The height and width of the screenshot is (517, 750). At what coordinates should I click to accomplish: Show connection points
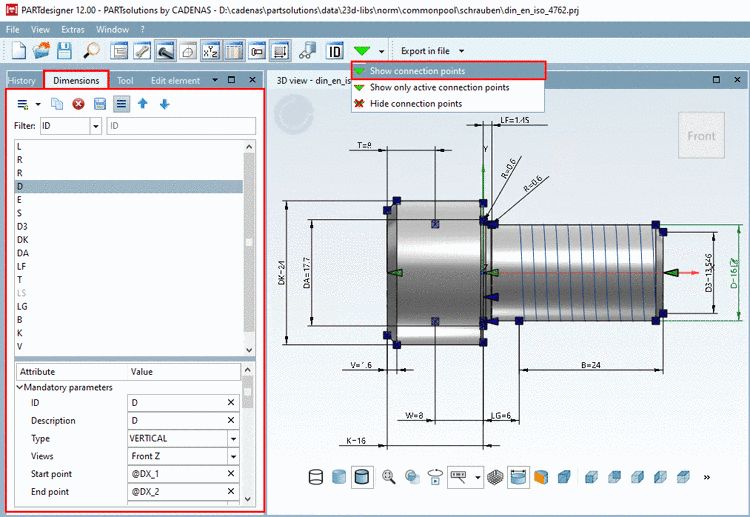tap(417, 71)
